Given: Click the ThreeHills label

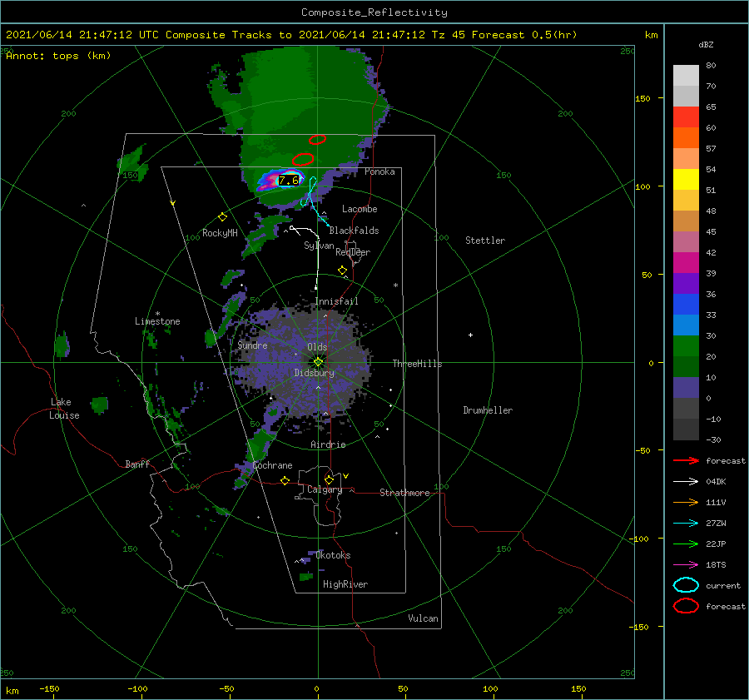Looking at the screenshot, I should coord(418,364).
